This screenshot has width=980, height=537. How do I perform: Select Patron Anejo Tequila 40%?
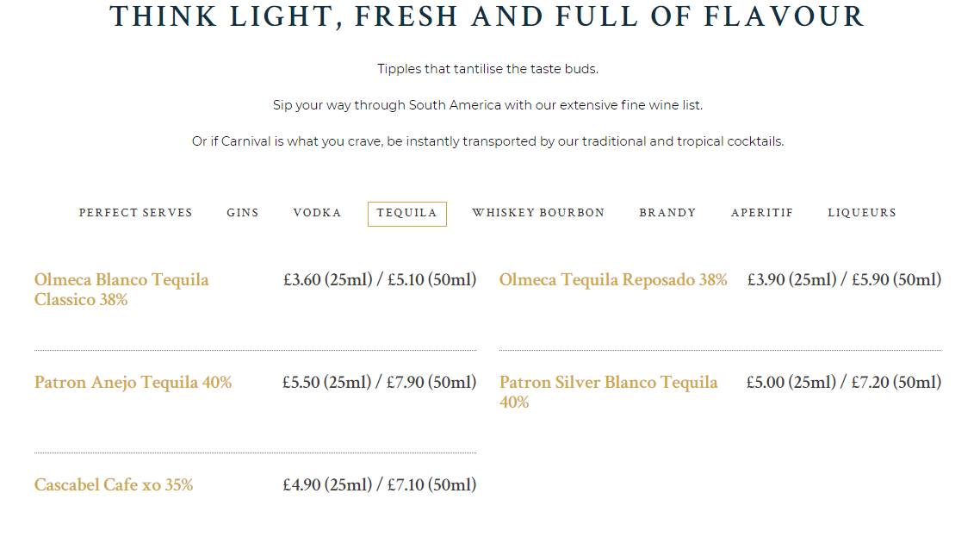pos(133,382)
